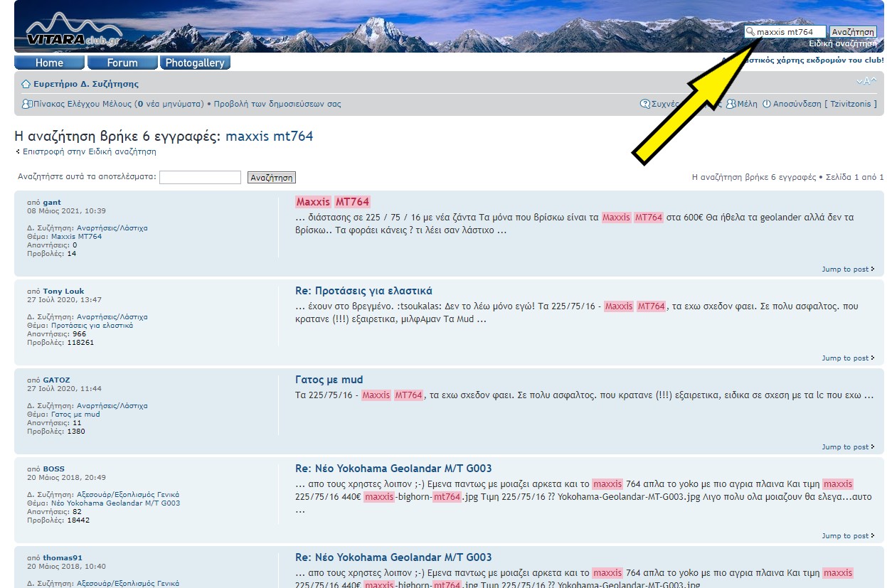Viewport: 887px width, 588px height.
Task: Click the top Αναζήτηση search button
Action: coord(853,32)
